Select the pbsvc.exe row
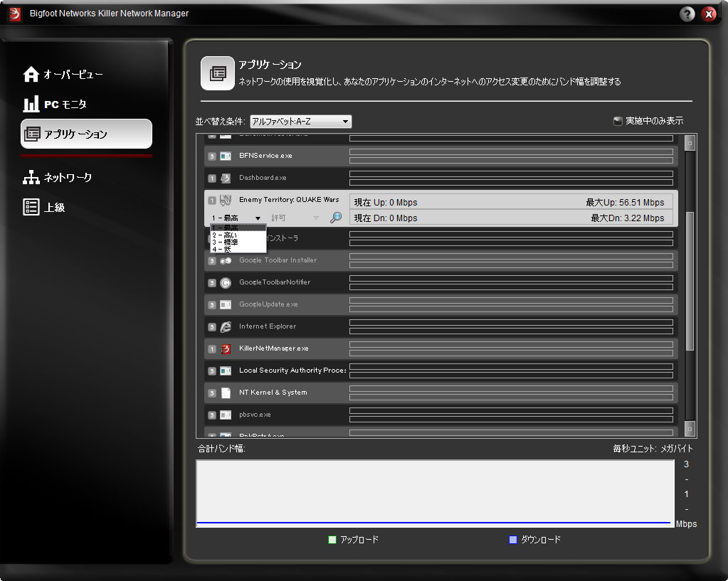Screen dimensions: 728x581 [x=441, y=415]
